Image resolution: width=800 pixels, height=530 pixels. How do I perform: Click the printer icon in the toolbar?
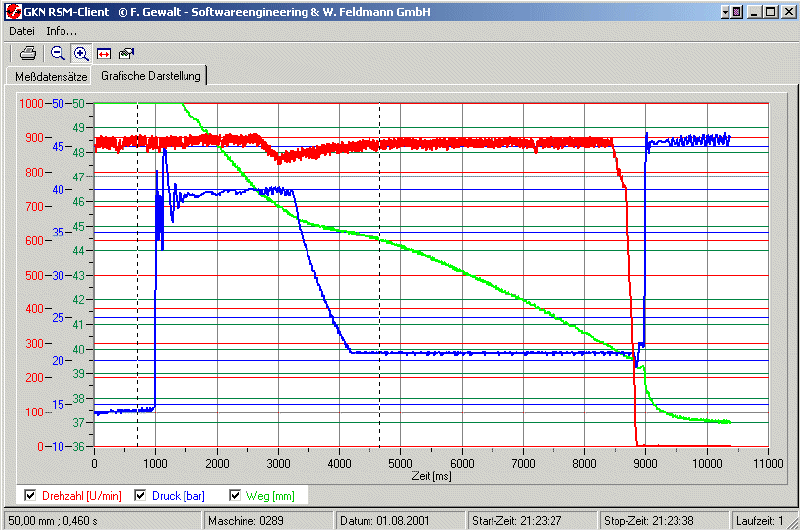29,53
